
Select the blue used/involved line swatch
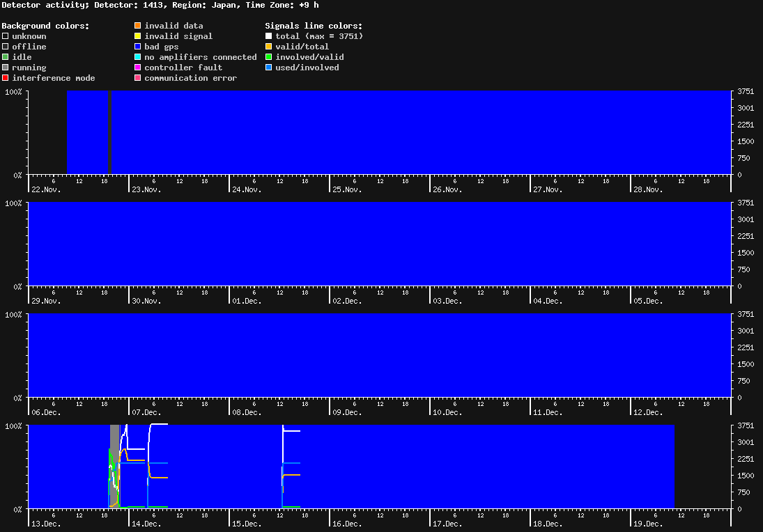coord(269,68)
